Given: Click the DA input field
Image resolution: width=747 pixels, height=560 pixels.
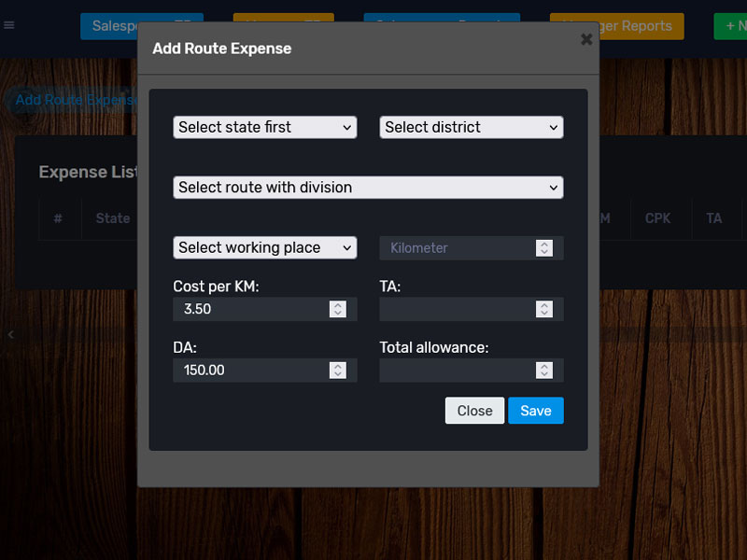Looking at the screenshot, I should tap(250, 371).
